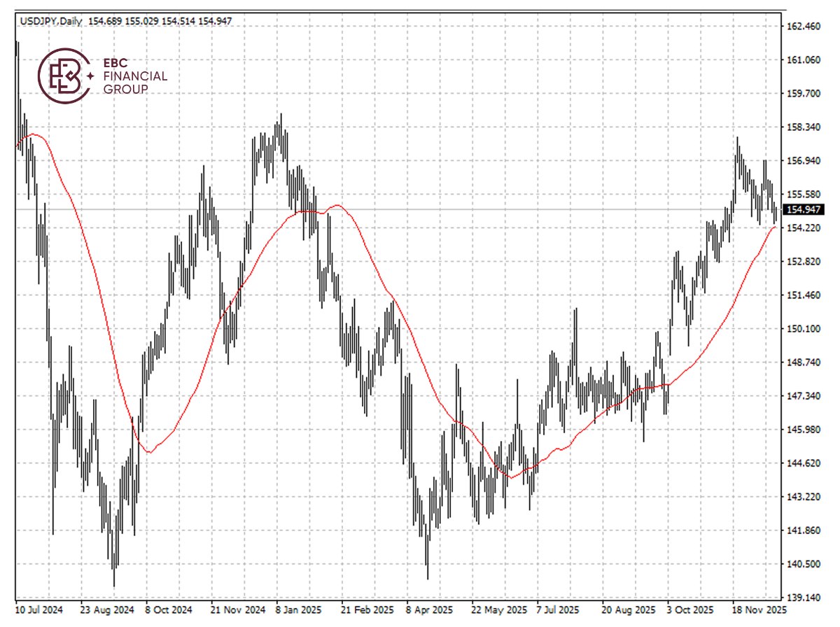
Task: Click the 151.460 price axis label
Action: coord(804,295)
